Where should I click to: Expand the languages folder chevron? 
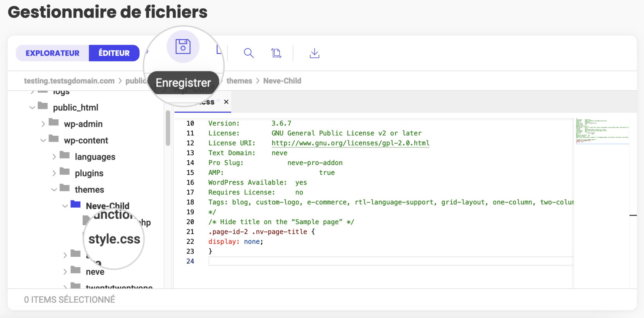[54, 157]
